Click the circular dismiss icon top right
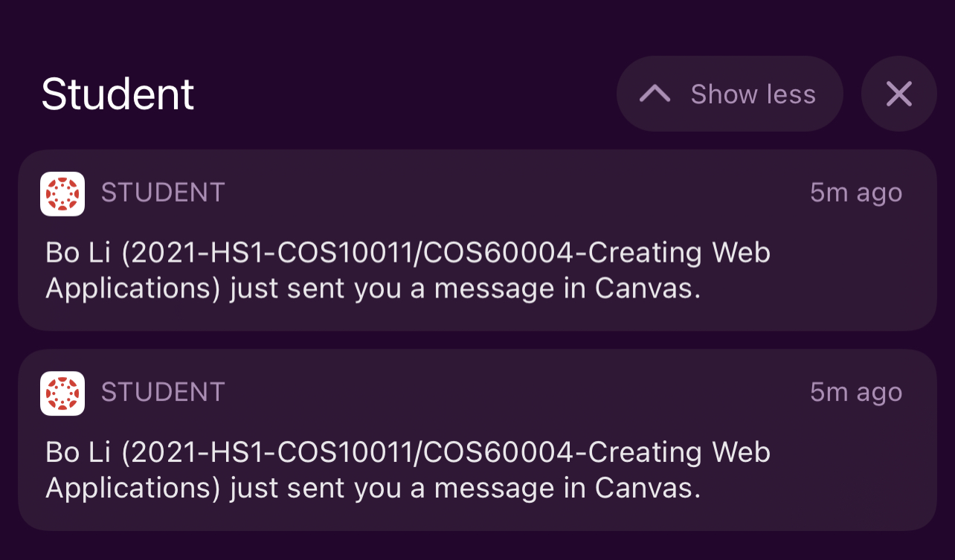The image size is (955, 560). (x=899, y=94)
